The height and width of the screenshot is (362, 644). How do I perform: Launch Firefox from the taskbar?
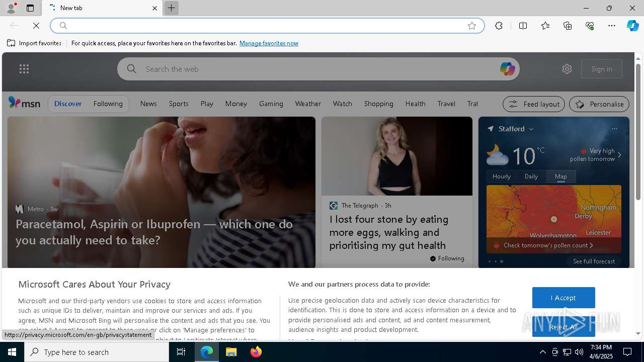[256, 352]
